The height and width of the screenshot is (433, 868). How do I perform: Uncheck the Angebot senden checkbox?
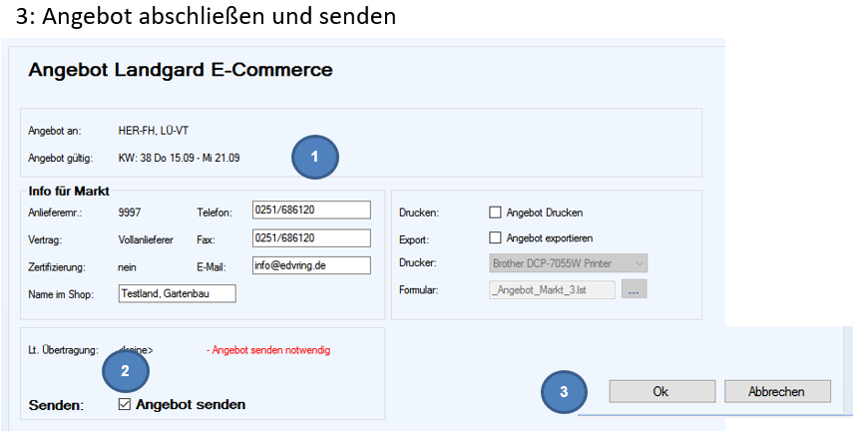point(124,404)
